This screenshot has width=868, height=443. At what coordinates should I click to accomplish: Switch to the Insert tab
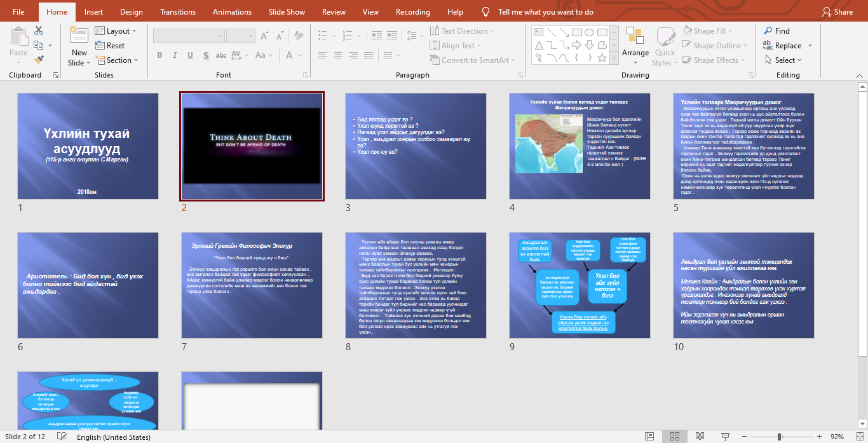coord(93,11)
